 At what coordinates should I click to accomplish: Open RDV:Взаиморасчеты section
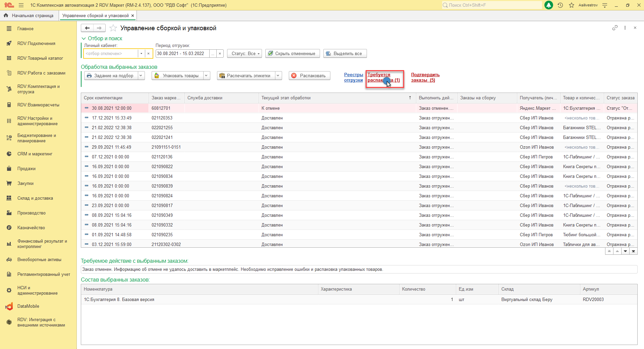click(x=38, y=105)
